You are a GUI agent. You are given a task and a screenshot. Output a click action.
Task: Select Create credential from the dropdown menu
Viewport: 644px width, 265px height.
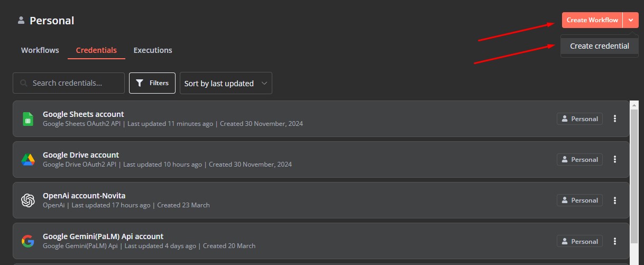(600, 46)
